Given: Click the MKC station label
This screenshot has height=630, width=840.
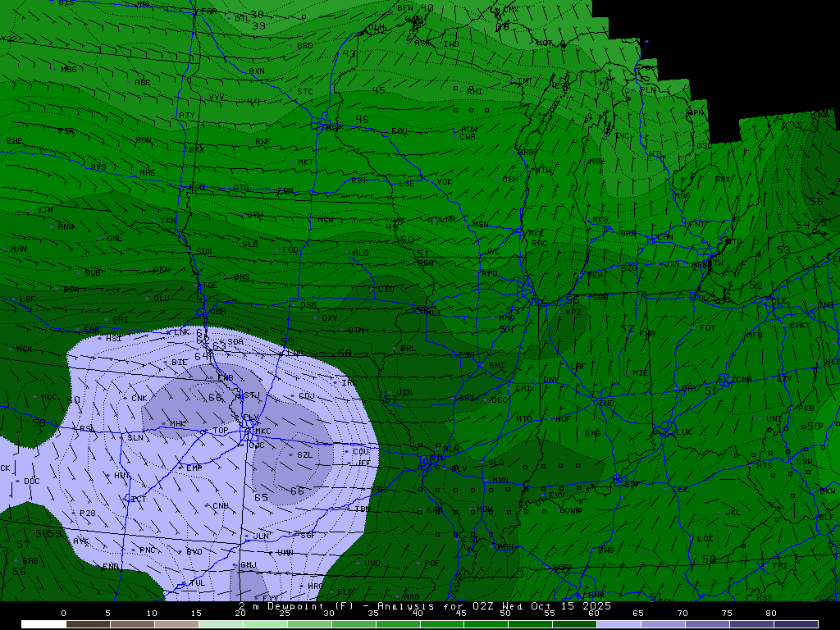Looking at the screenshot, I should (x=262, y=431).
